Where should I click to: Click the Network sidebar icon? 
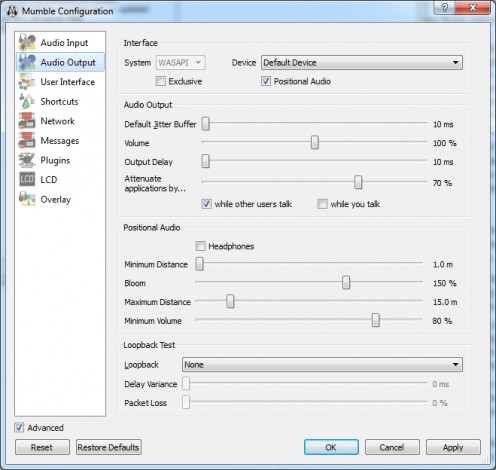27,121
